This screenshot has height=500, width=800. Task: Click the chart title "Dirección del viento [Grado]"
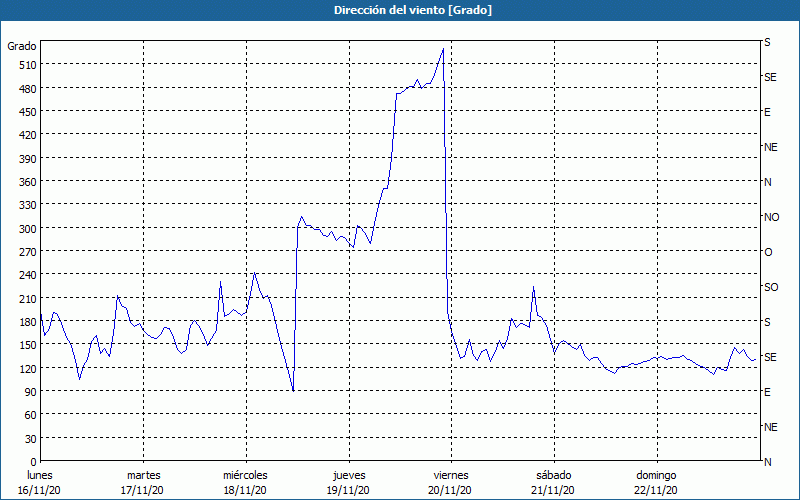[x=413, y=10]
